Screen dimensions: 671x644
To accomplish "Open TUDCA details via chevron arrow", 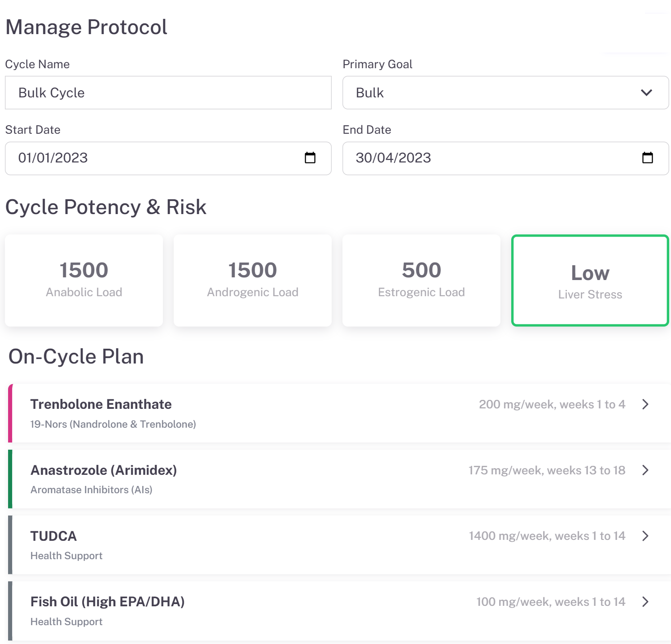I will point(645,536).
